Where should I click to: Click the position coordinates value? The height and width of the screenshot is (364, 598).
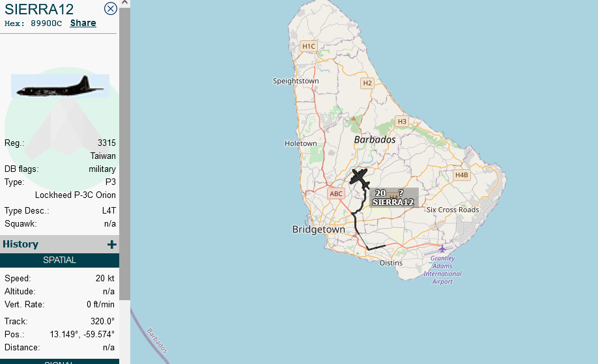click(x=82, y=334)
